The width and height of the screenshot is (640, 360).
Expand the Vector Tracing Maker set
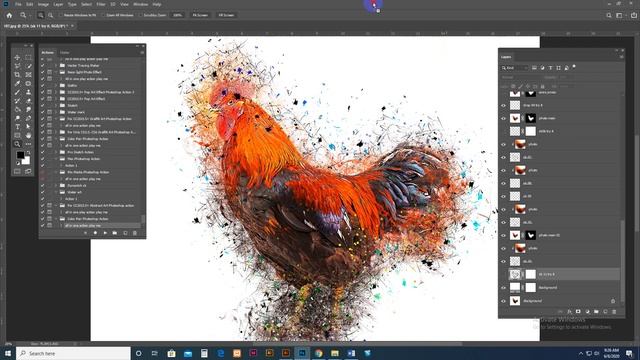pyautogui.click(x=56, y=65)
